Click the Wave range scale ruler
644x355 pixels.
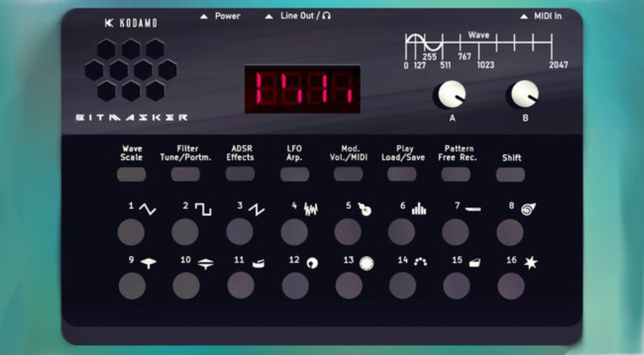pyautogui.click(x=479, y=46)
